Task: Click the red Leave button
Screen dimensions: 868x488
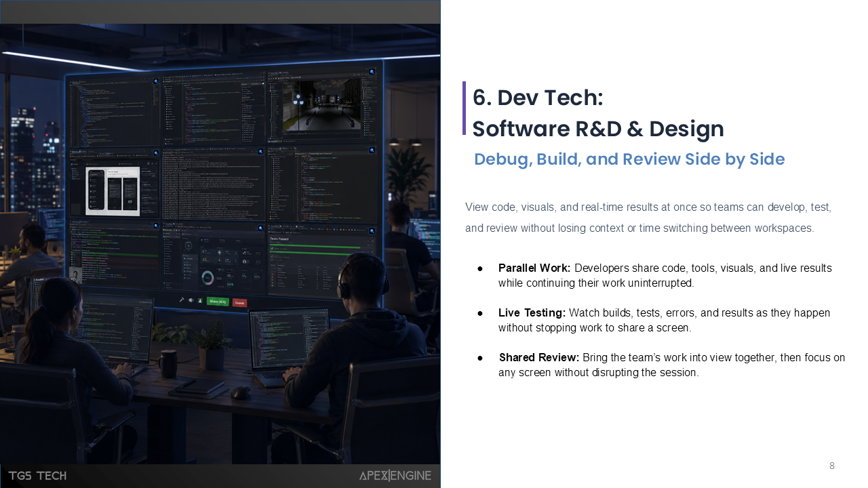Action: tap(239, 302)
